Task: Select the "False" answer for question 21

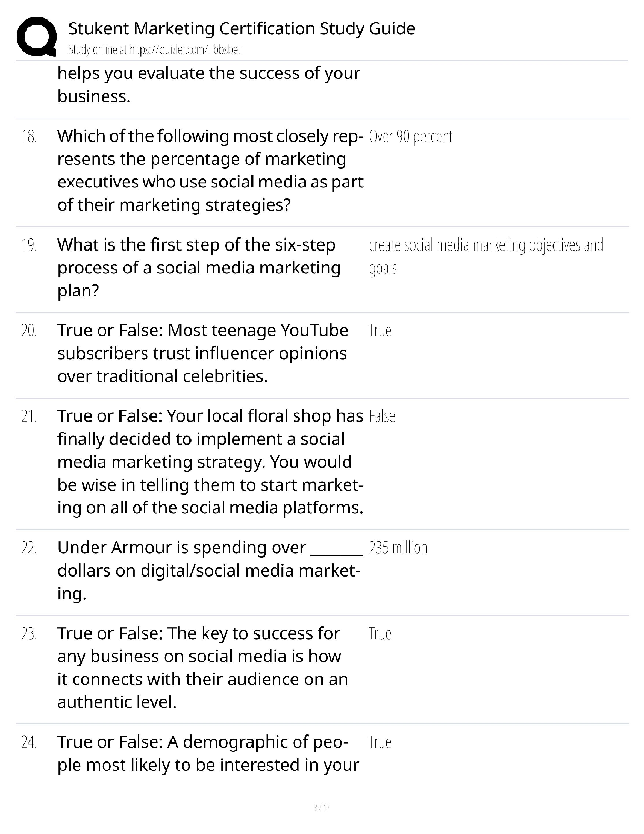Action: 382,416
